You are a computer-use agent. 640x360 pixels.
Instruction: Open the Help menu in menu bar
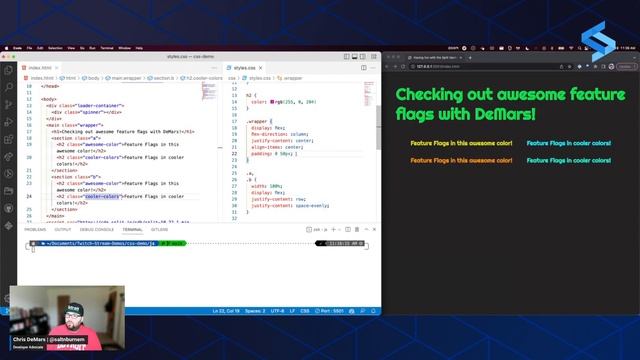click(x=139, y=48)
